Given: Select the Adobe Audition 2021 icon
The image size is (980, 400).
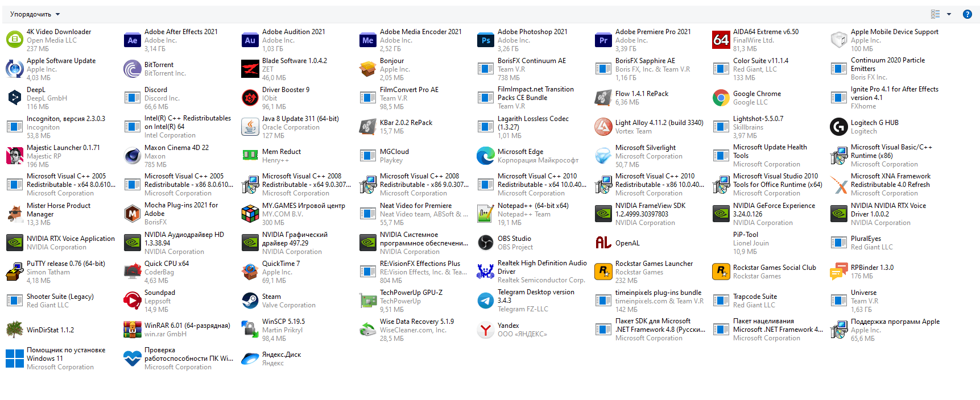Looking at the screenshot, I should click(250, 40).
